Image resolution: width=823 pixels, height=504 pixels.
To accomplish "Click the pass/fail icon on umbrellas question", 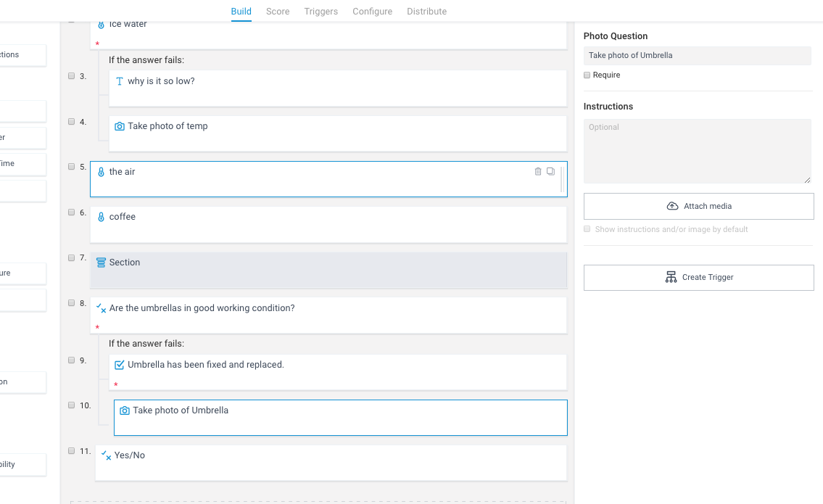I will pos(102,309).
